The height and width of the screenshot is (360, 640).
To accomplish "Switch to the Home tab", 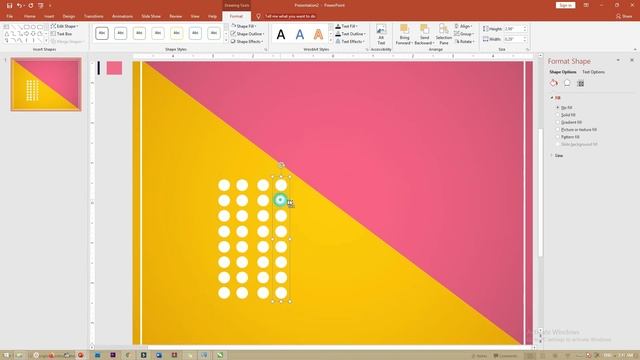I will [x=29, y=16].
